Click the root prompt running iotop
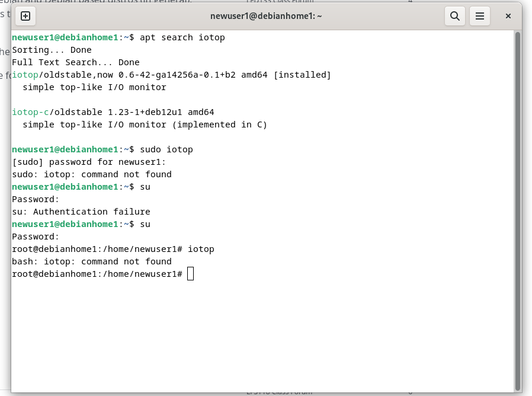 [x=113, y=250]
